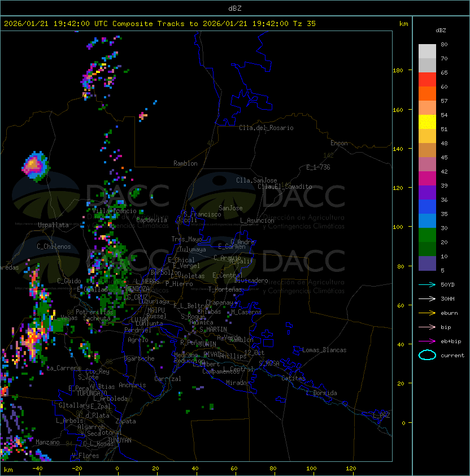Screen dimensions: 470x476
Task: Click the 'dBZ' title at window top
Action: [235, 8]
